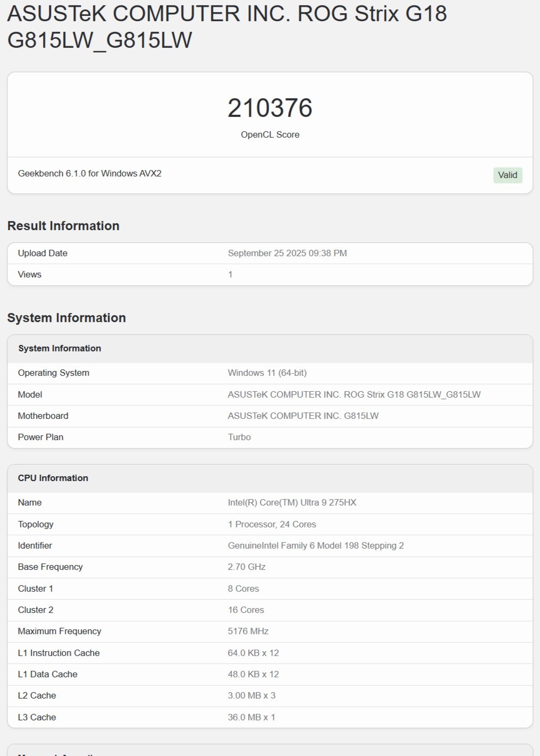This screenshot has width=540, height=756.
Task: Click the Motherboard label
Action: (43, 416)
